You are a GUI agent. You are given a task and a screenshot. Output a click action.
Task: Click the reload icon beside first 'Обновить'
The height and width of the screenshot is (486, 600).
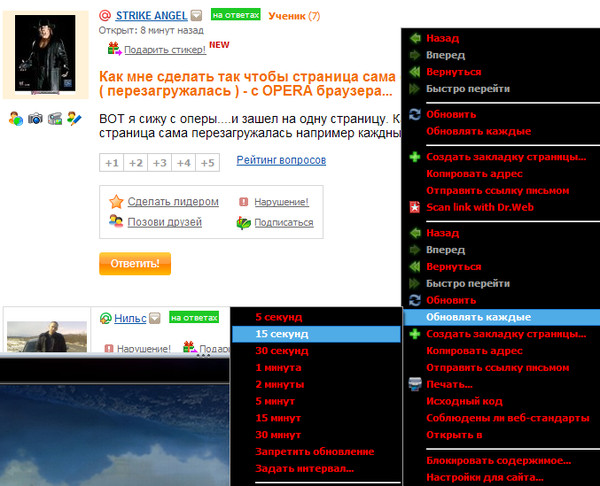(415, 114)
